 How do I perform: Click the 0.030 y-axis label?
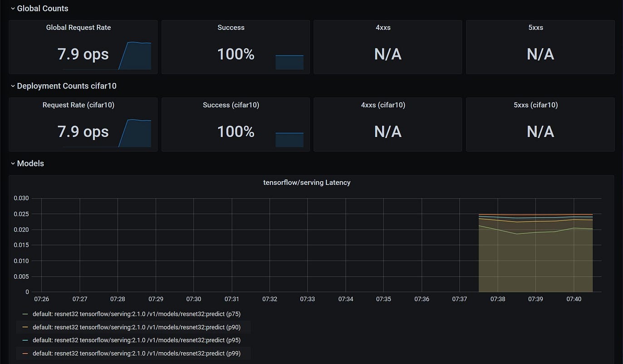tap(21, 198)
